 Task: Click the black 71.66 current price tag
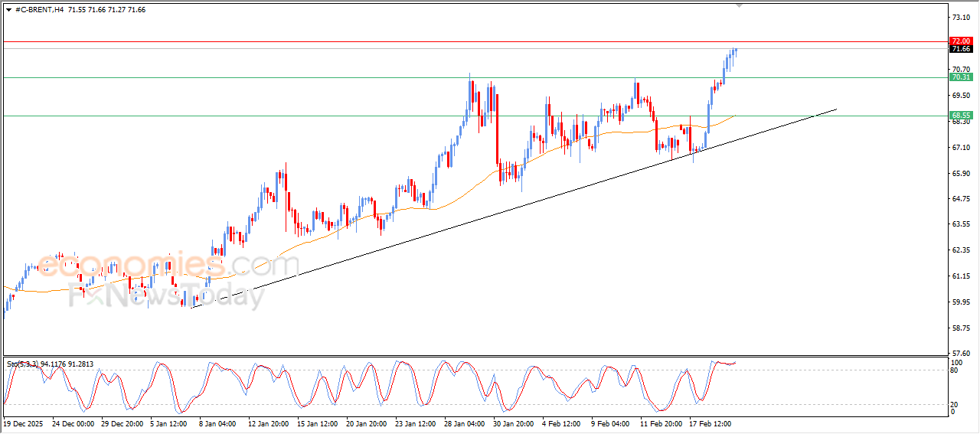pos(960,49)
